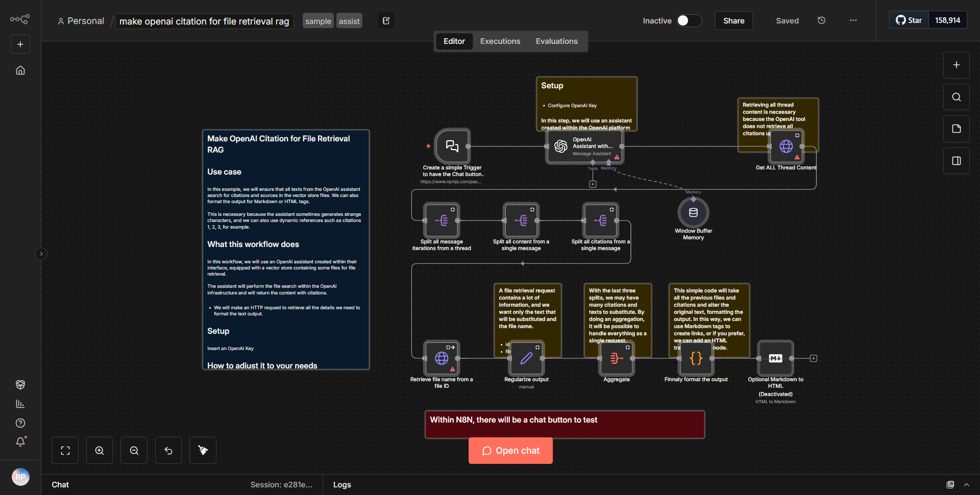Expand the bottom chat panel chevron
The width and height of the screenshot is (980, 495).
point(966,485)
